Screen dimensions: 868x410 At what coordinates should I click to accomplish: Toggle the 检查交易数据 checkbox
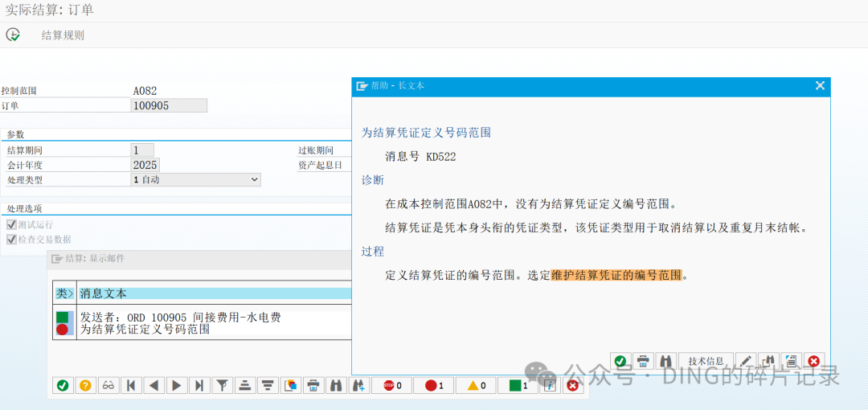(11, 240)
